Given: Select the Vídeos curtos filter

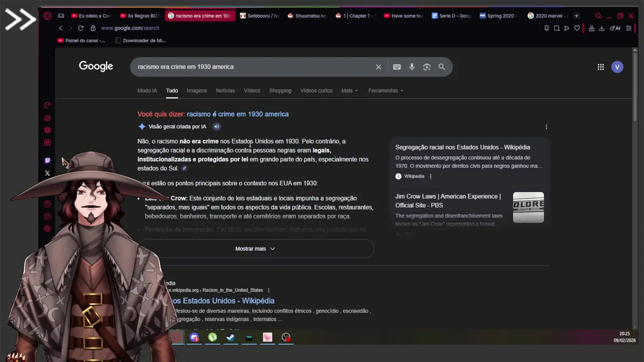Looking at the screenshot, I should tap(316, 90).
